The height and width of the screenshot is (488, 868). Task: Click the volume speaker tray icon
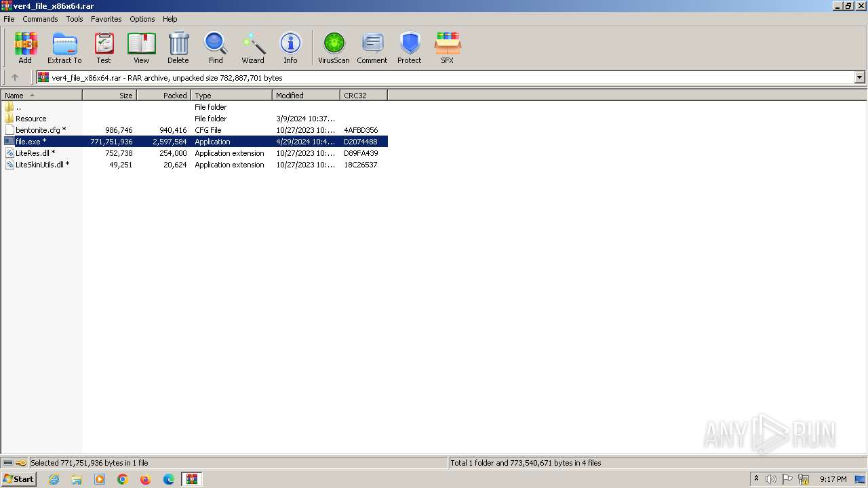771,479
